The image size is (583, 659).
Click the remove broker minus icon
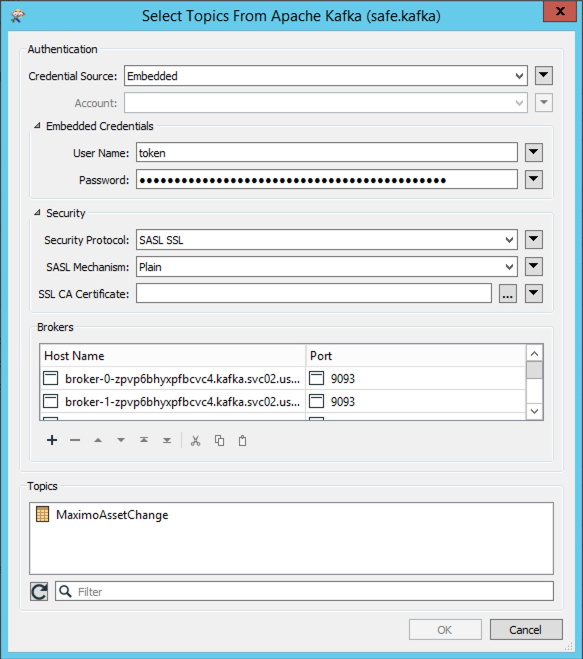[75, 440]
